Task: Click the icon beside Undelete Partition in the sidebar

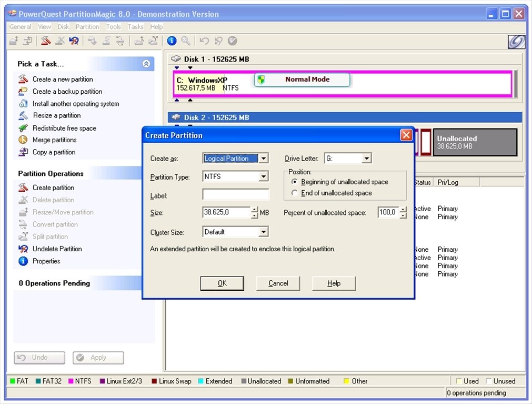Action: 23,249
